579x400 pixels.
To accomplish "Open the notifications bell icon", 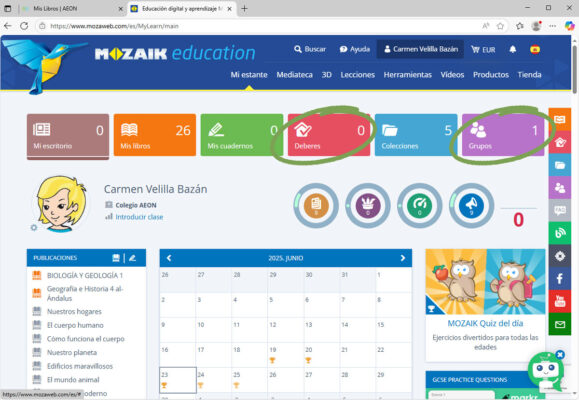I will tap(513, 49).
